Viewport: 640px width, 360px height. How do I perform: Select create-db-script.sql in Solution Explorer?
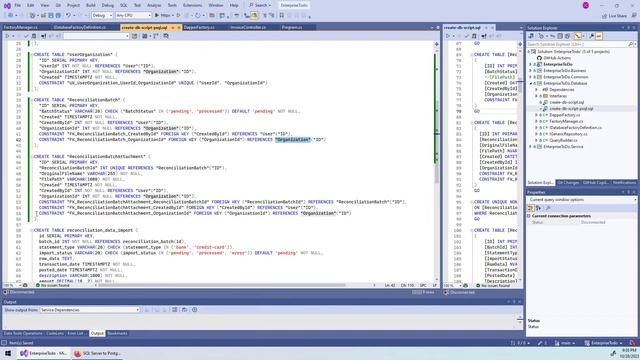[567, 102]
